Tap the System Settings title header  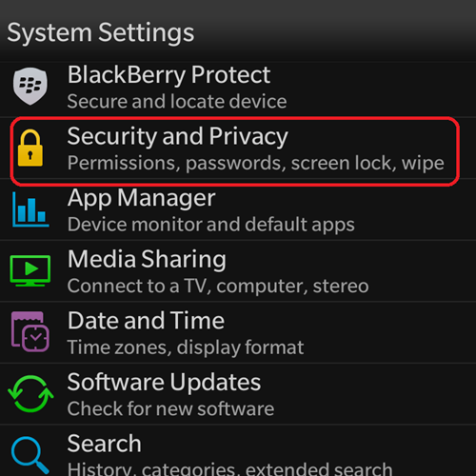(x=101, y=33)
